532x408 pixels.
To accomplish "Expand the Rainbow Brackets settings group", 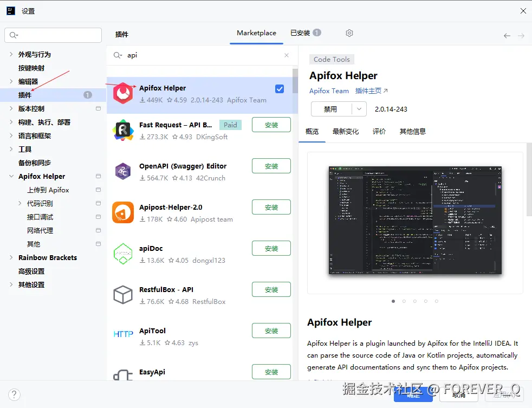I will tap(11, 257).
